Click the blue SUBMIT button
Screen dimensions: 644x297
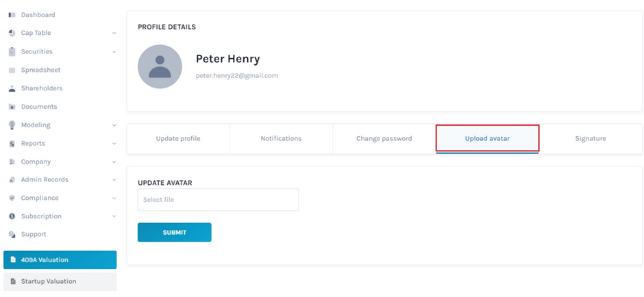point(175,233)
